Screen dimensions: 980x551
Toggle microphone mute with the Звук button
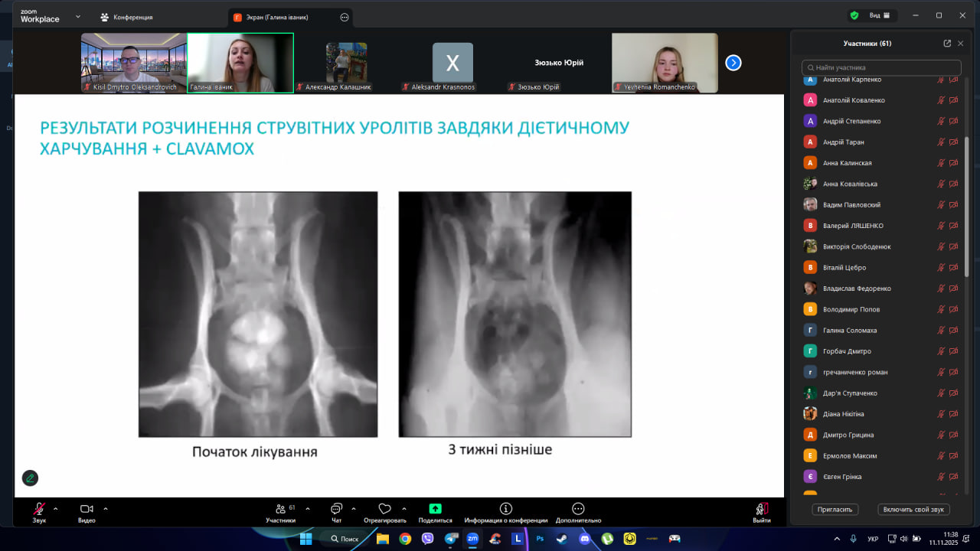pyautogui.click(x=39, y=510)
